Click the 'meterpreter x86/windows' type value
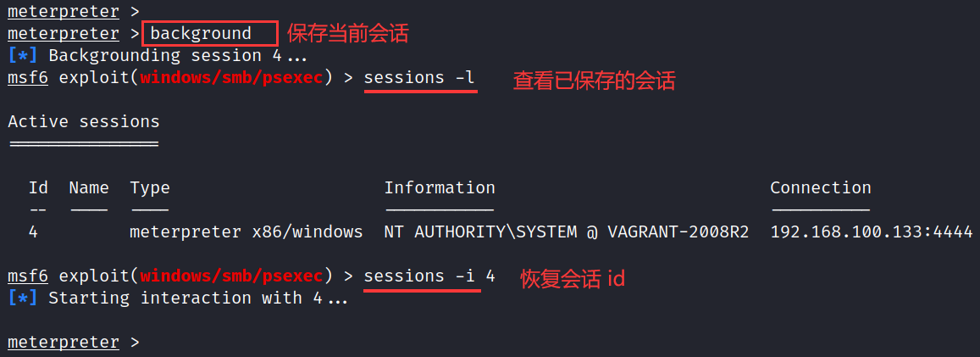Viewport: 980px width, 357px height. tap(246, 231)
